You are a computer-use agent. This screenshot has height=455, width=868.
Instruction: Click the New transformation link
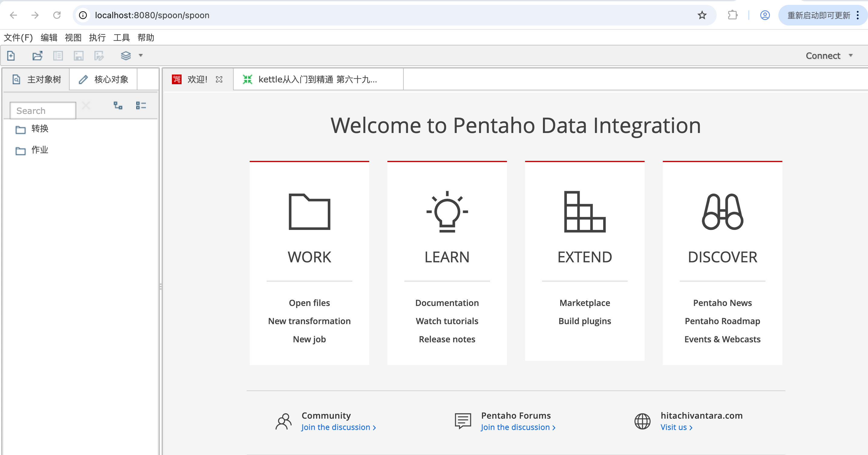click(x=309, y=321)
